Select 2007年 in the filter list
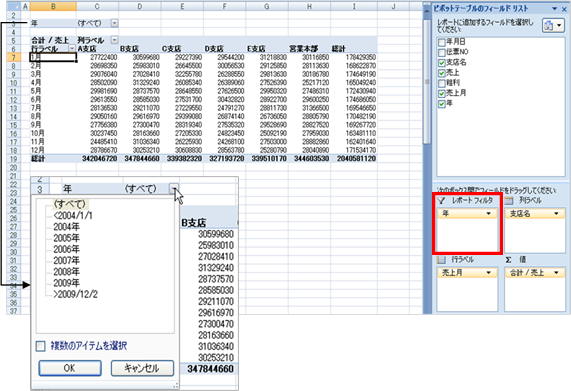 (67, 261)
